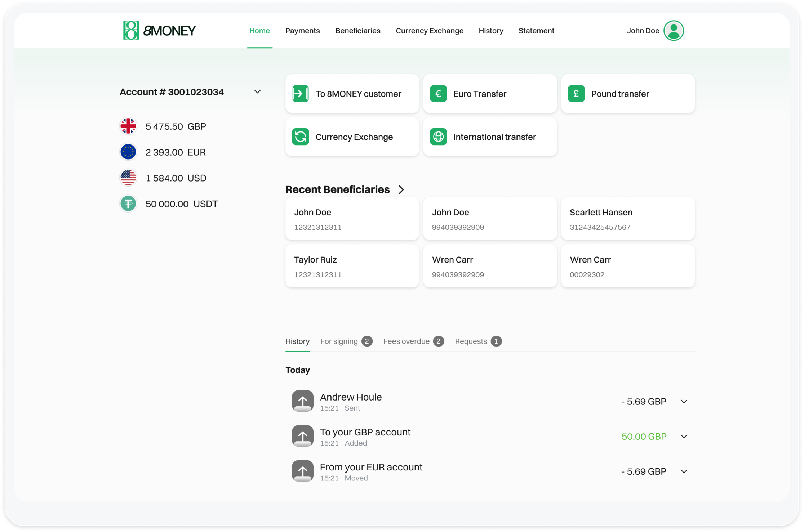The image size is (804, 532).
Task: Switch to the For signing tab
Action: point(346,341)
